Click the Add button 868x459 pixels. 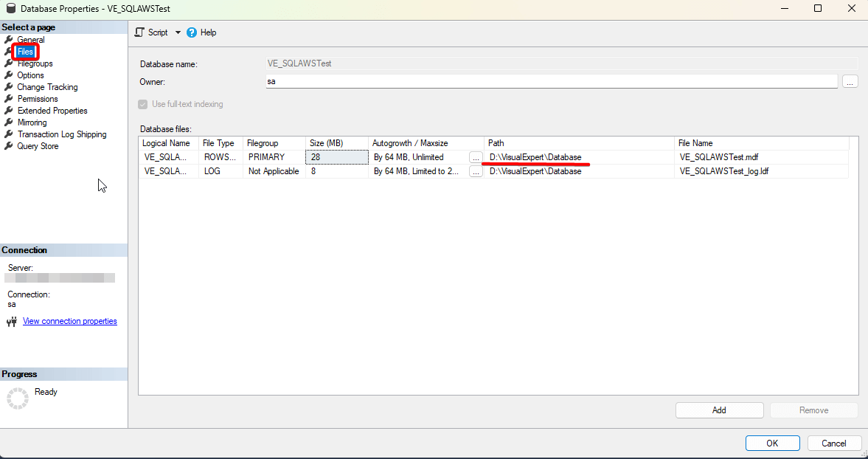(x=719, y=410)
